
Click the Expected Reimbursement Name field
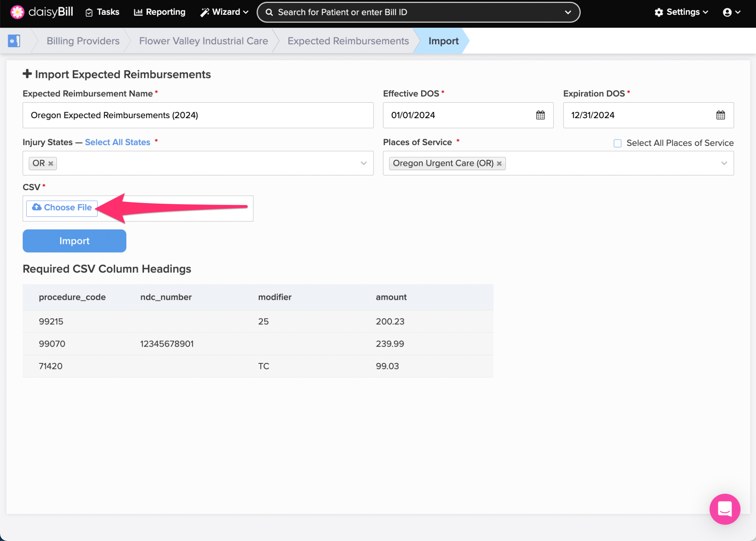tap(198, 115)
